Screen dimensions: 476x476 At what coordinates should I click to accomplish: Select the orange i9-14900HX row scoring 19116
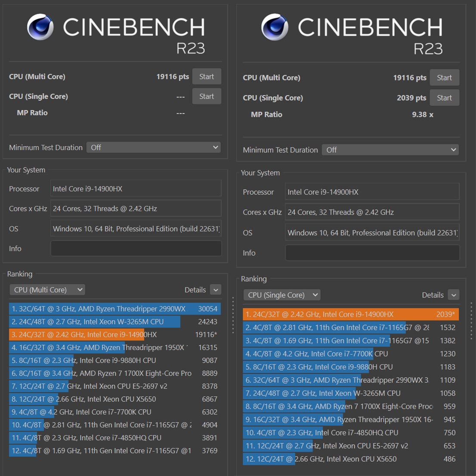click(115, 335)
